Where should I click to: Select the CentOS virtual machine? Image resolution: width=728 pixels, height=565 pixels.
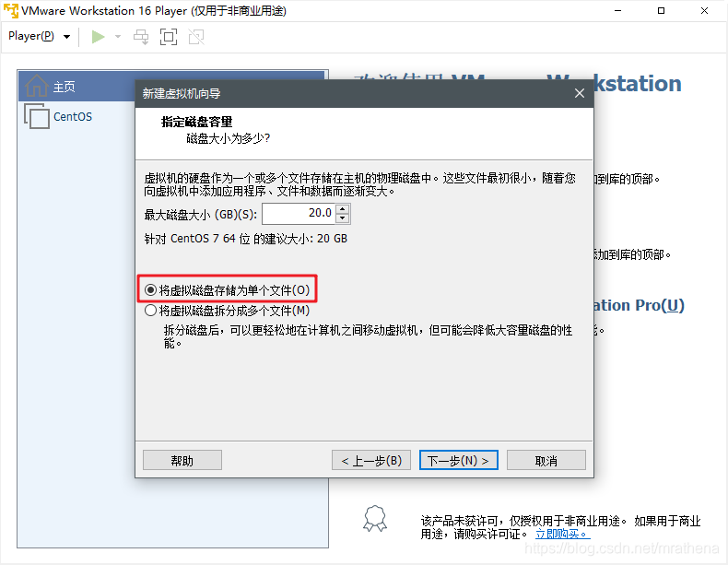(x=73, y=116)
